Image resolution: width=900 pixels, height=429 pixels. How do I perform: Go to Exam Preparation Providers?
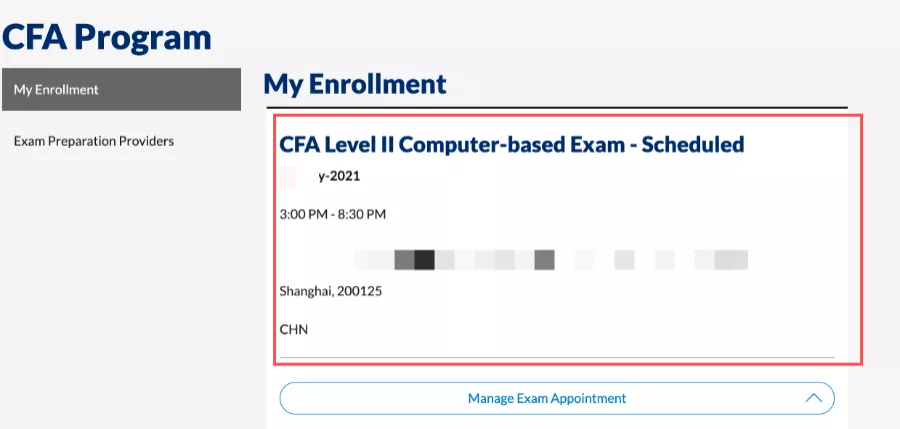(x=94, y=141)
